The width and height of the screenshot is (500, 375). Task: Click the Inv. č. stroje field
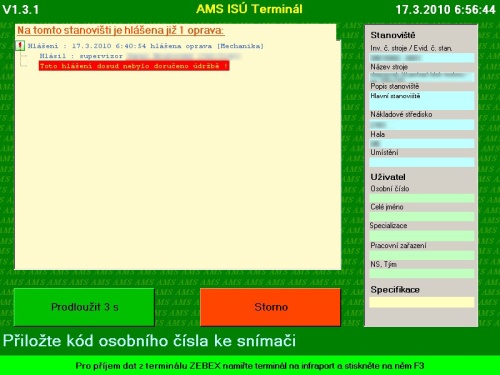click(422, 58)
